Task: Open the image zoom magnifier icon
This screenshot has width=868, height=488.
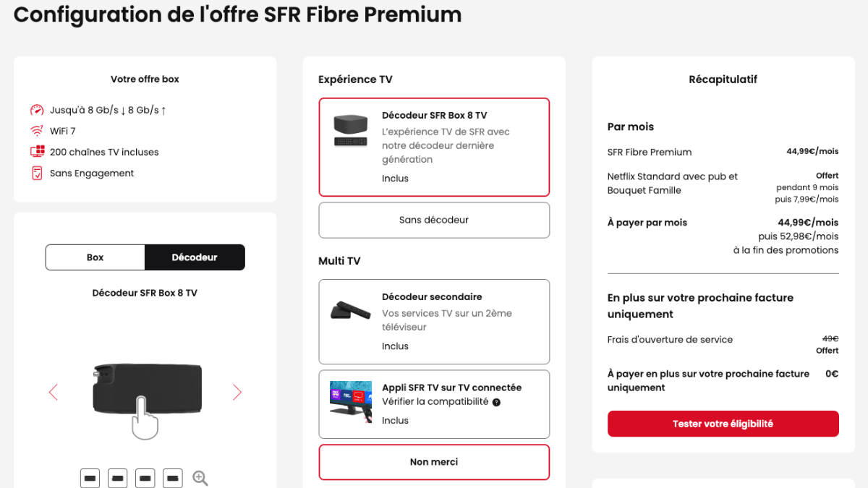Action: click(x=200, y=478)
